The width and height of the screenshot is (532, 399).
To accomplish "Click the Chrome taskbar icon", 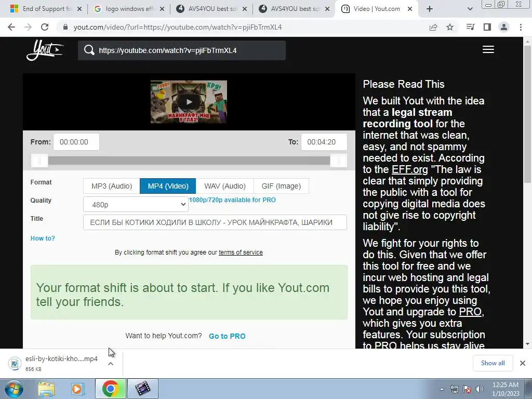I will pyautogui.click(x=111, y=389).
